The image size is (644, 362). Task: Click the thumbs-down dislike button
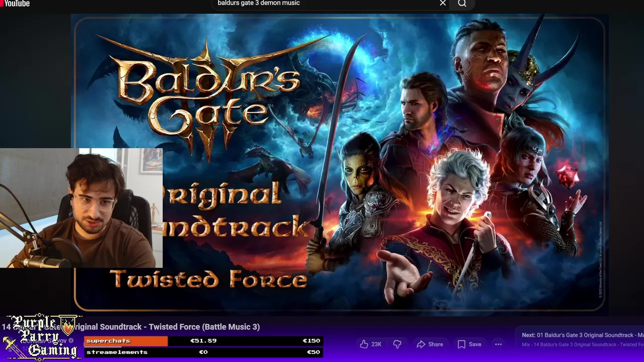[397, 344]
